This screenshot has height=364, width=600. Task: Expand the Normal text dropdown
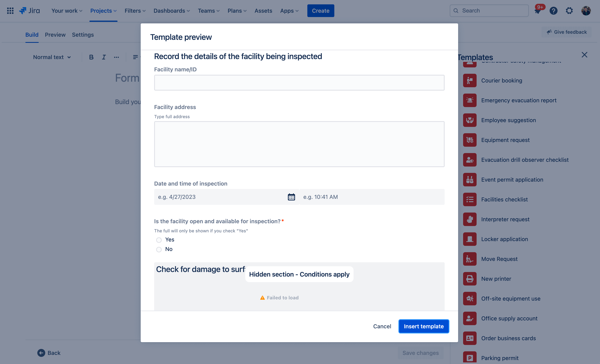(51, 57)
